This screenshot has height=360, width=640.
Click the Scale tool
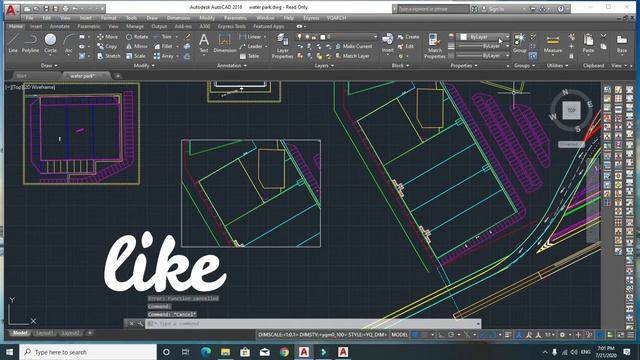[136, 56]
